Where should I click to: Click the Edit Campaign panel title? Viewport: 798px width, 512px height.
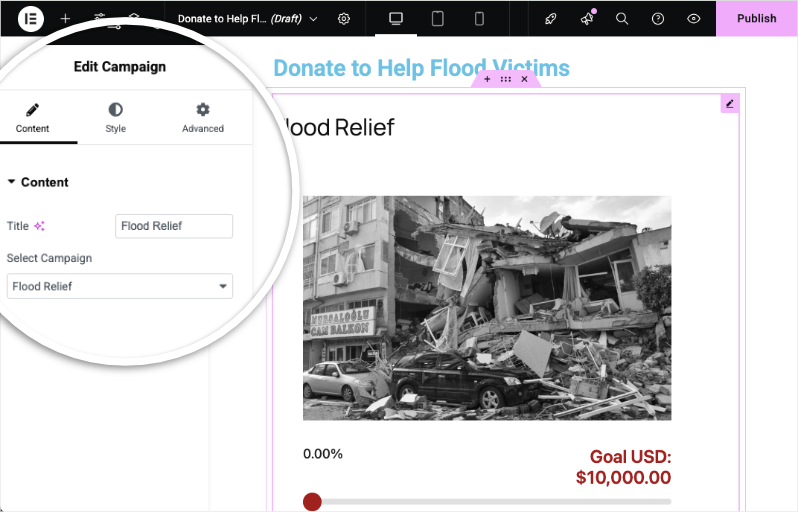point(120,67)
